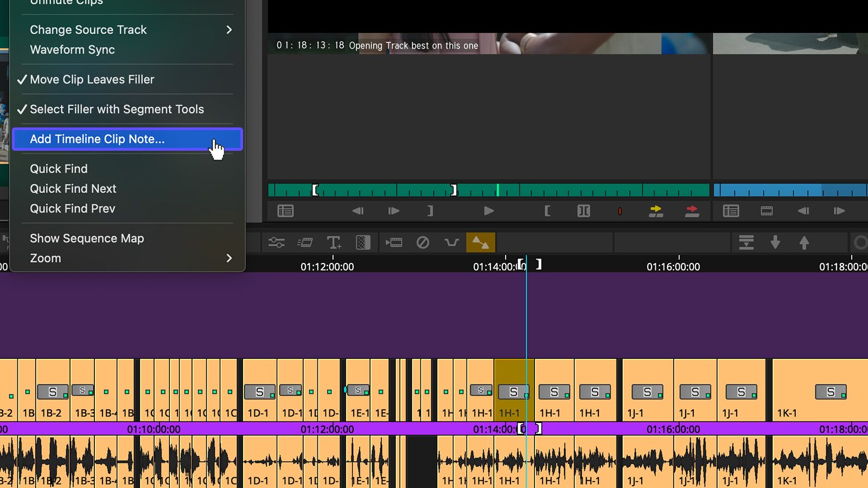Disable Select Filler with Segment Tools
The width and height of the screenshot is (868, 488).
tap(117, 109)
